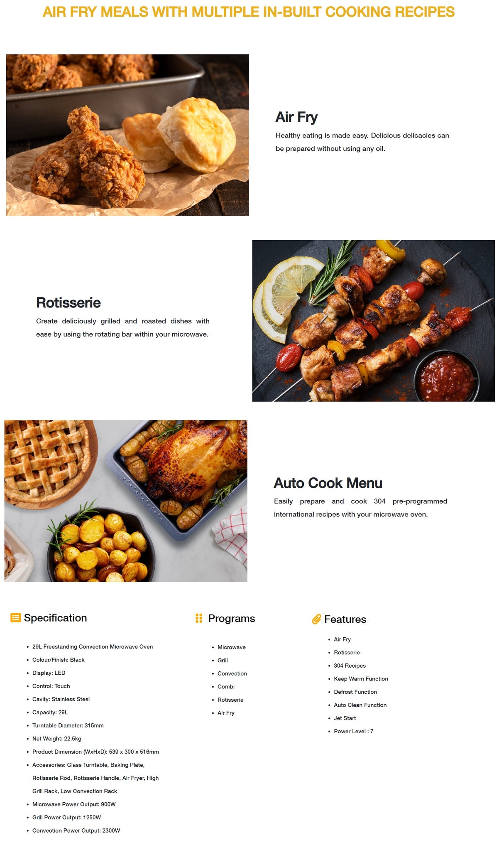This screenshot has height=850, width=504.
Task: Click the Grill Power Output: 1250W spec
Action: coord(66,817)
